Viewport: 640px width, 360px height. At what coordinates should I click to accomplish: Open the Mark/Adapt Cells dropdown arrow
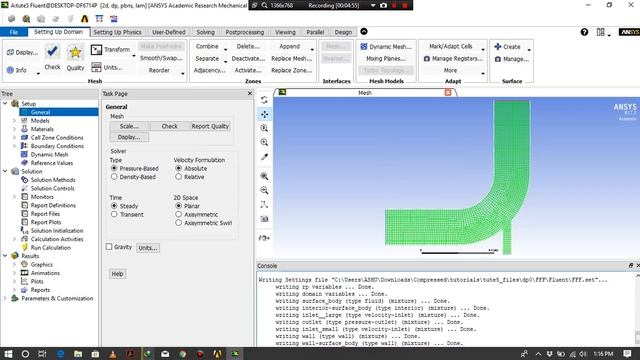tap(483, 49)
